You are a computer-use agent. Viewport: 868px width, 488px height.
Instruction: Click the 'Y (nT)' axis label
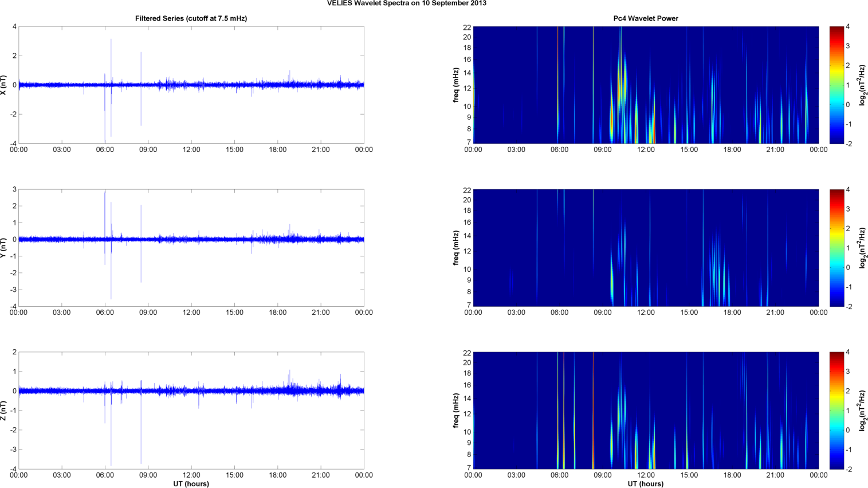(4, 248)
